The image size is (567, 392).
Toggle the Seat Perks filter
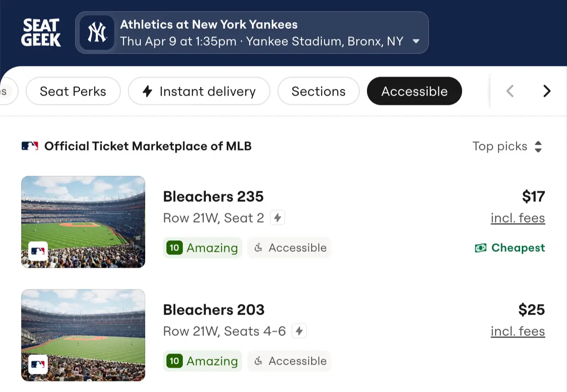[x=73, y=91]
